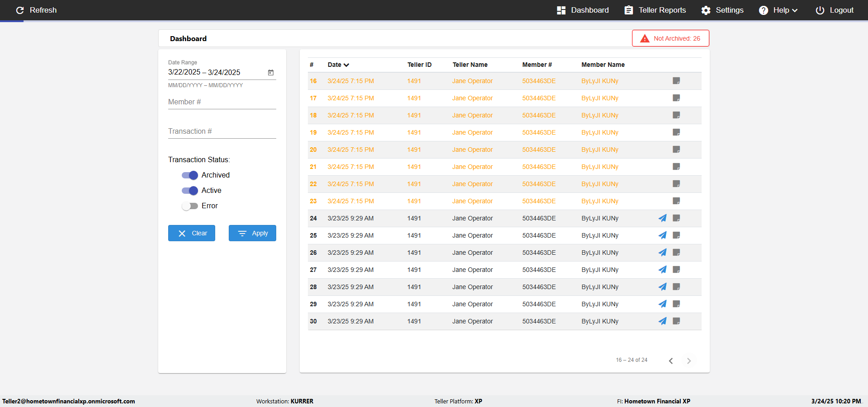This screenshot has height=407, width=868.
Task: Open note icon for row 24
Action: point(676,218)
